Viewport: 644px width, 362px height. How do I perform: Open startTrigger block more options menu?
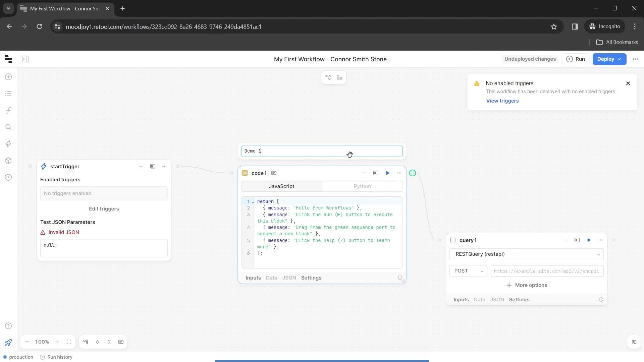pyautogui.click(x=164, y=166)
